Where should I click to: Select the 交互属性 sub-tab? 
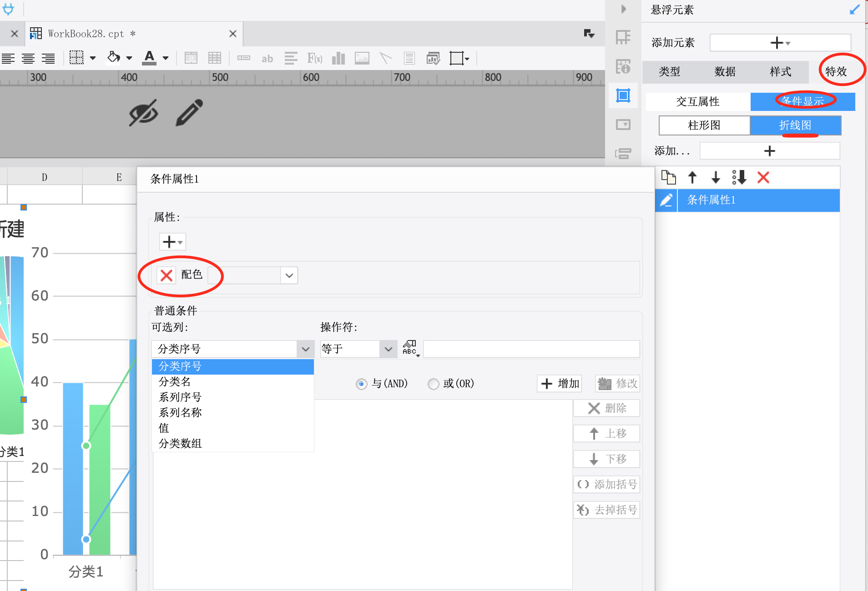point(698,101)
